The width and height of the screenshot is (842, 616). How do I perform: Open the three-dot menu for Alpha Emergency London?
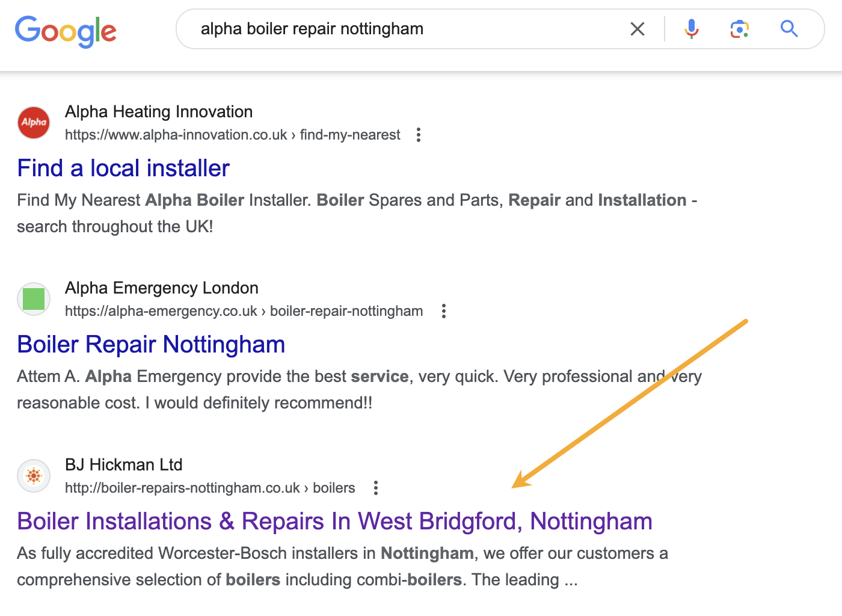coord(443,311)
